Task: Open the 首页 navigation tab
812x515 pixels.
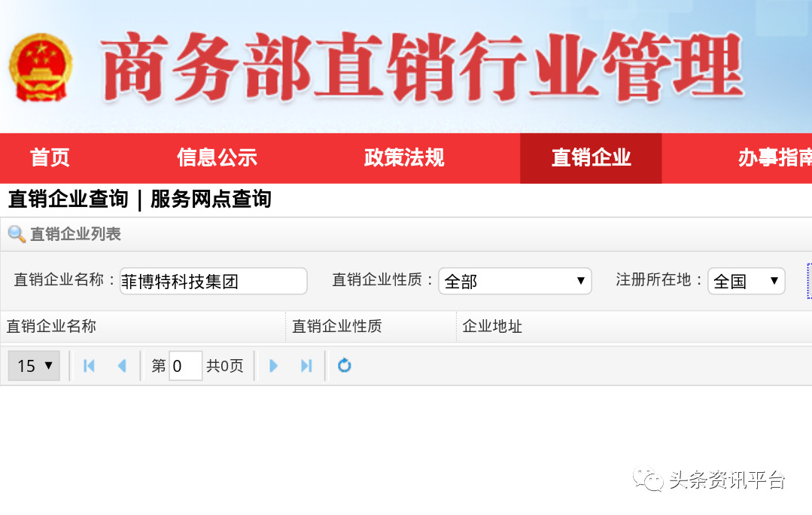Action: point(50,158)
